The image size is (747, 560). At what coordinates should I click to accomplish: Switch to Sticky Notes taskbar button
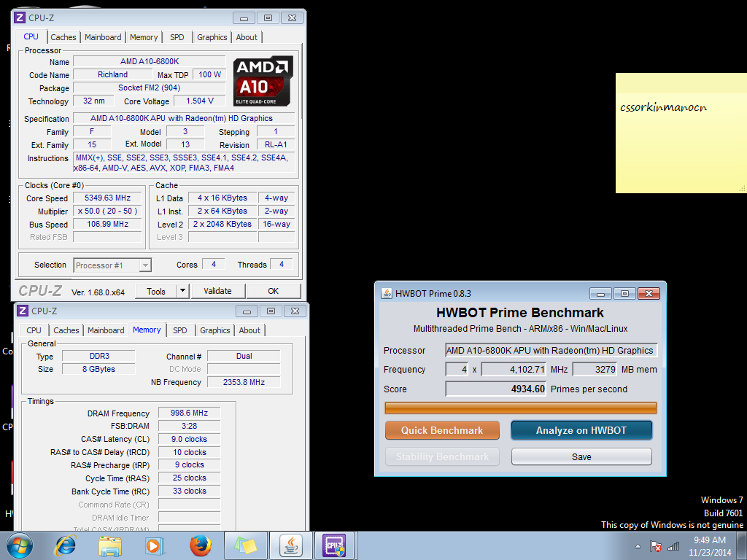point(245,545)
